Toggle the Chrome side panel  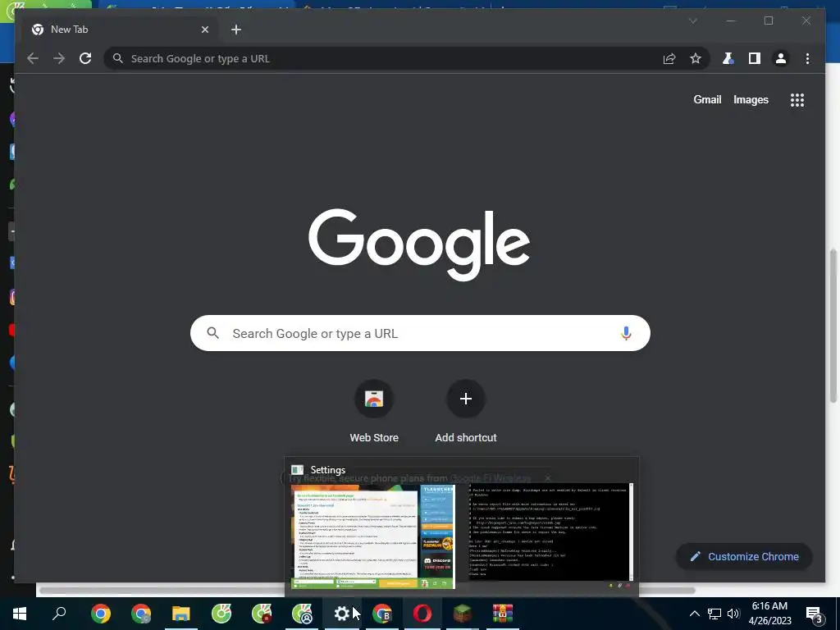755,58
